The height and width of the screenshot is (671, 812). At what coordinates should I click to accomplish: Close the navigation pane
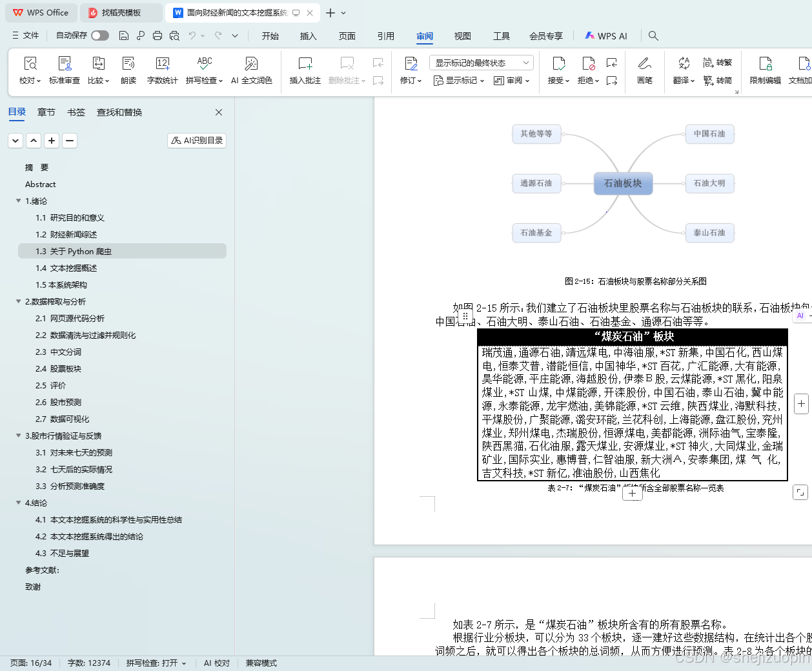tap(219, 112)
